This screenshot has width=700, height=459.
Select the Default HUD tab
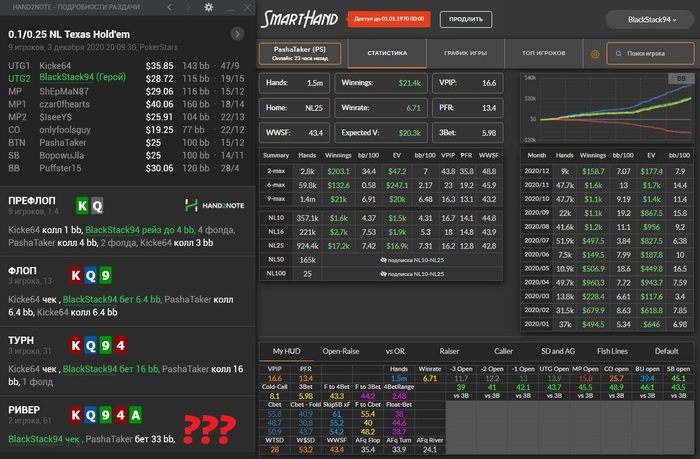point(667,351)
